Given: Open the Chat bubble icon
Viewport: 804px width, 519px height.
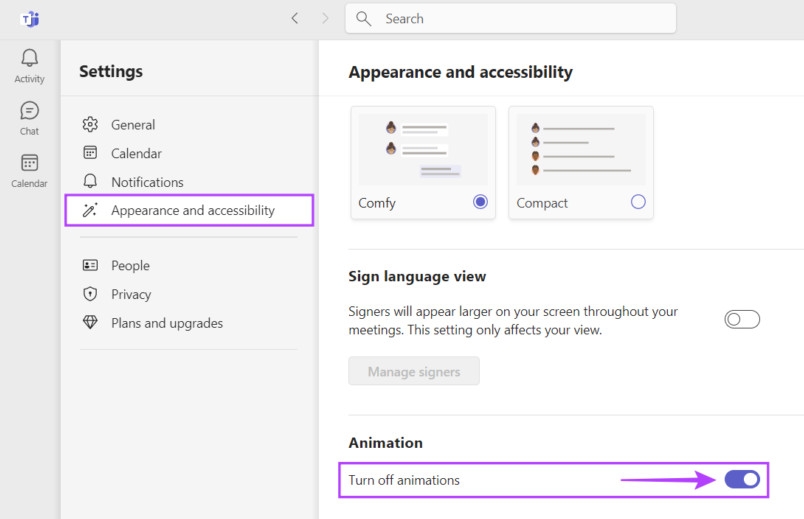Looking at the screenshot, I should 29,111.
